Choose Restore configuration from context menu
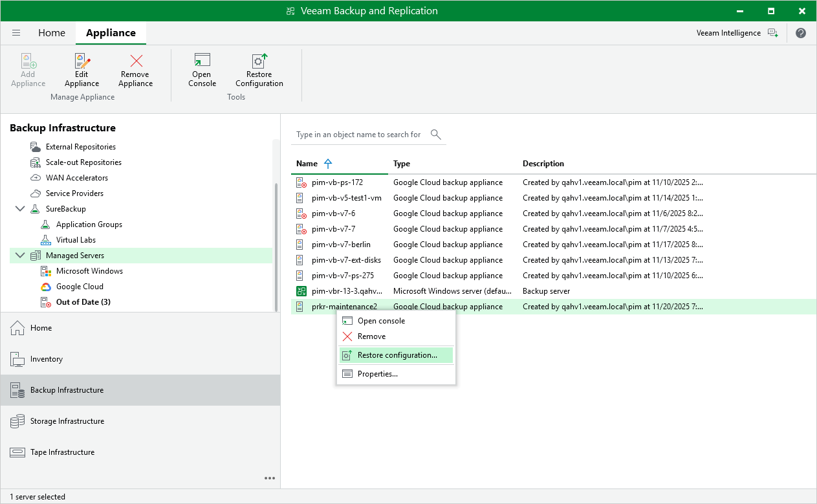 [x=396, y=355]
